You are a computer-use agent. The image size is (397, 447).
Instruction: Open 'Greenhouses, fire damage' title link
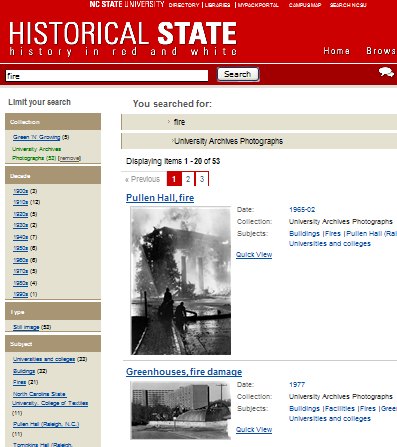[184, 372]
